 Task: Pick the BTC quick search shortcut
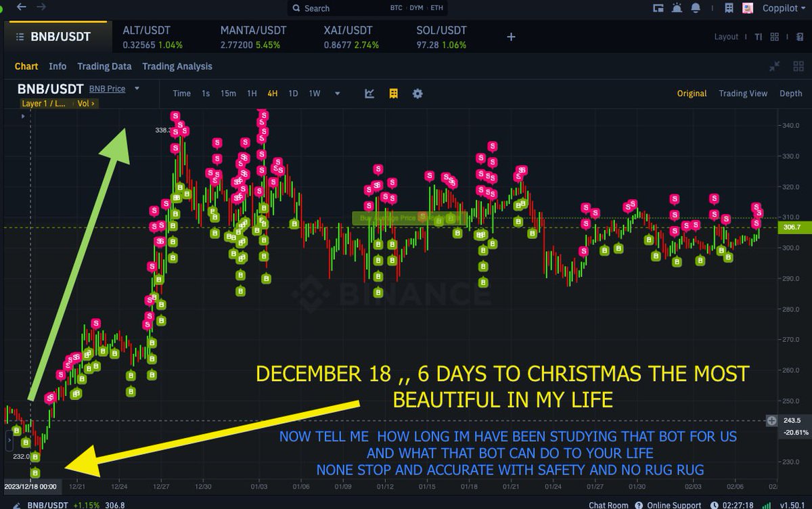pos(397,8)
